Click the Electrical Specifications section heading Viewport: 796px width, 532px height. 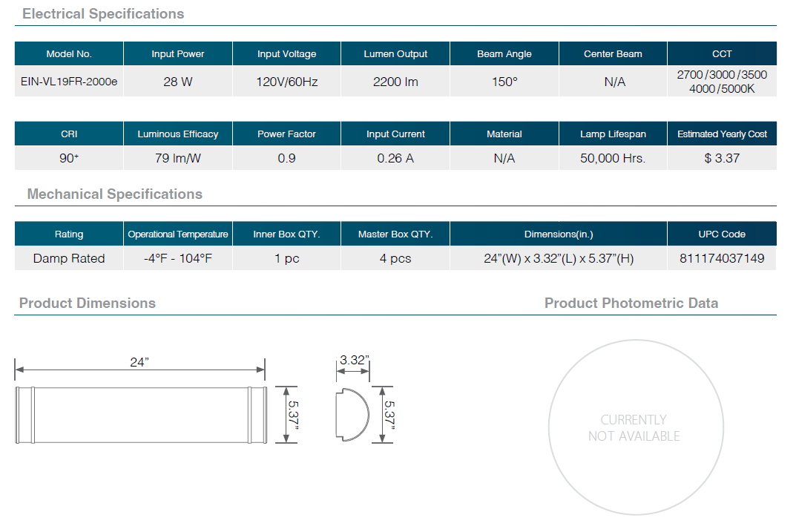click(103, 14)
